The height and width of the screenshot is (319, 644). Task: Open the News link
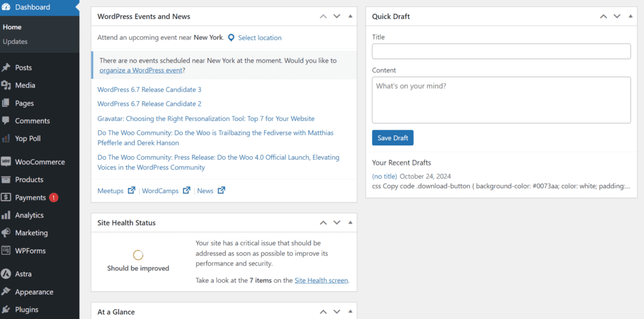coord(206,191)
